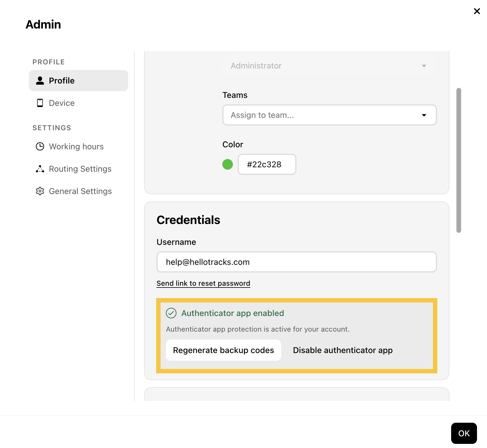Click the General Settings gear icon
Image resolution: width=487 pixels, height=448 pixels.
(x=40, y=191)
